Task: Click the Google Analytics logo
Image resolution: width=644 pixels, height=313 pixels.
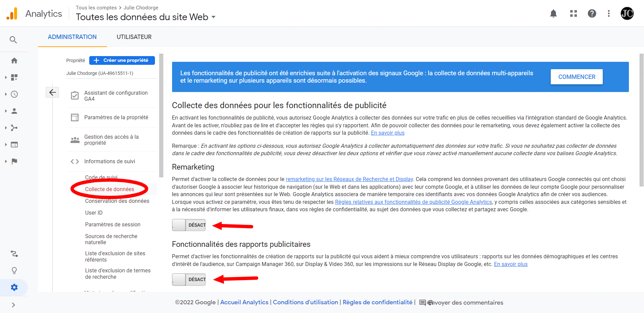Action: point(12,14)
